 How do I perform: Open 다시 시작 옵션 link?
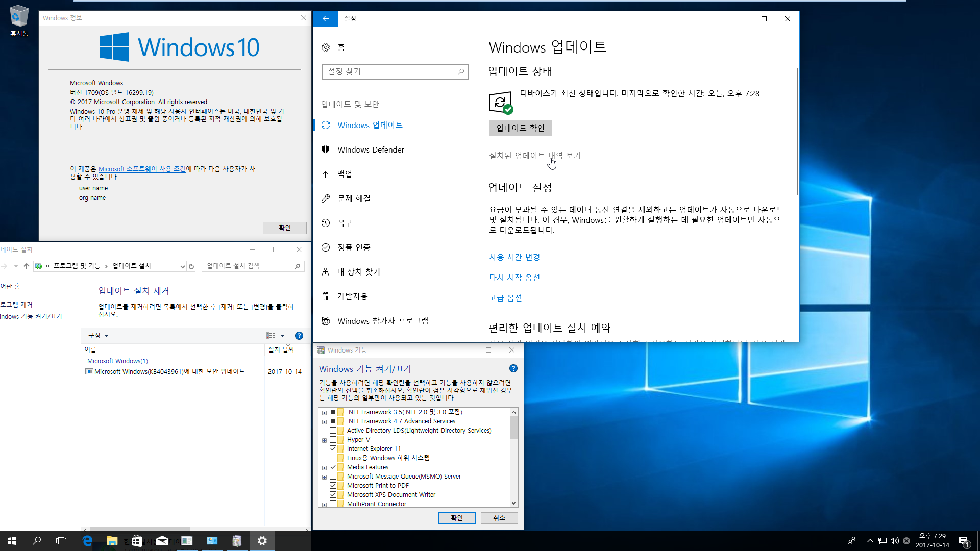coord(514,278)
